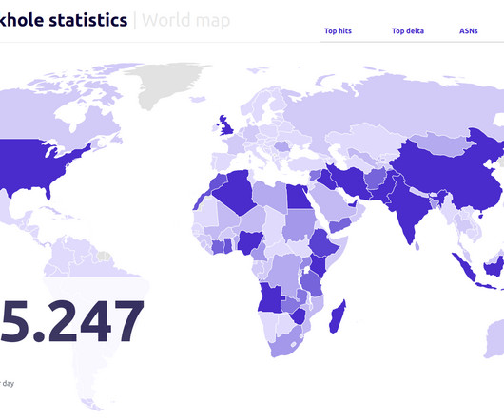The image size is (504, 420).
Task: Select Nigeria on the map
Action: pos(249,242)
